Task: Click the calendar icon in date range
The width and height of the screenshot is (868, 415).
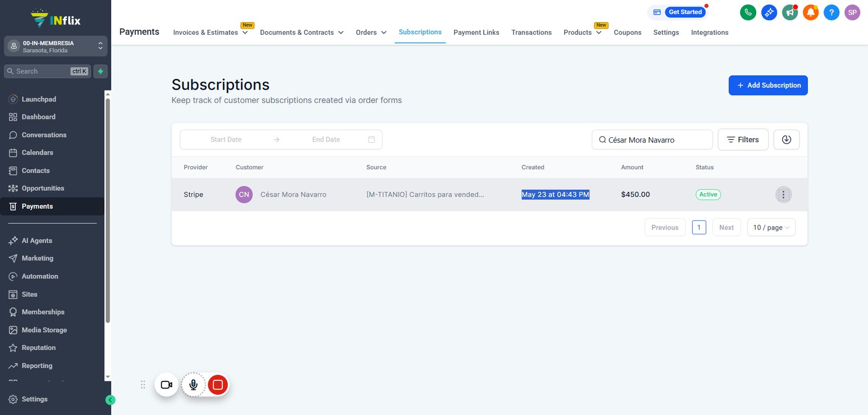Action: 372,139
